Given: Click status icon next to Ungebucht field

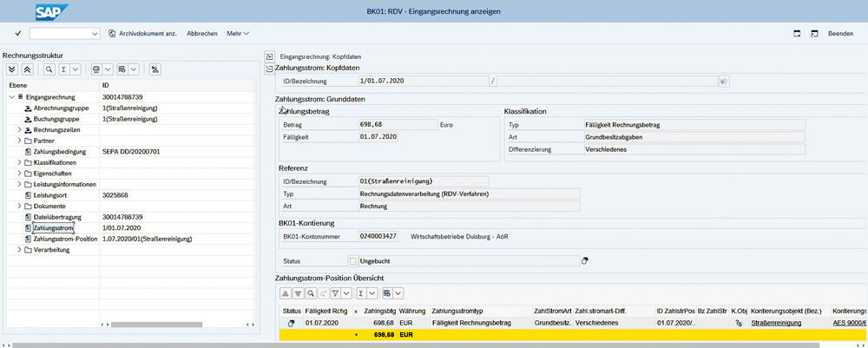Looking at the screenshot, I should [585, 260].
